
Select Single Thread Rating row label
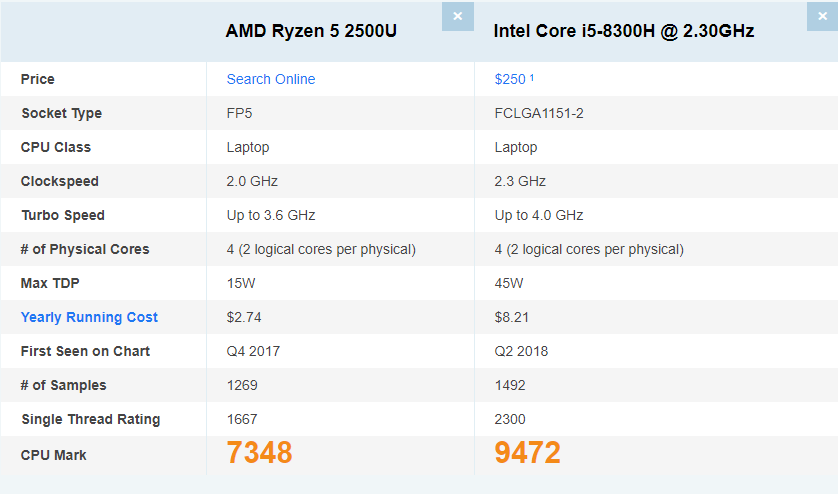click(90, 419)
